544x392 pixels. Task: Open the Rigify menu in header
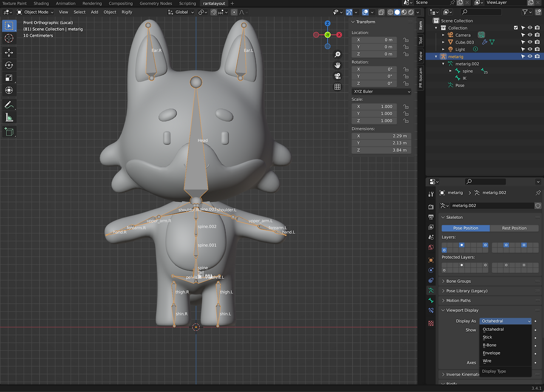click(x=127, y=12)
